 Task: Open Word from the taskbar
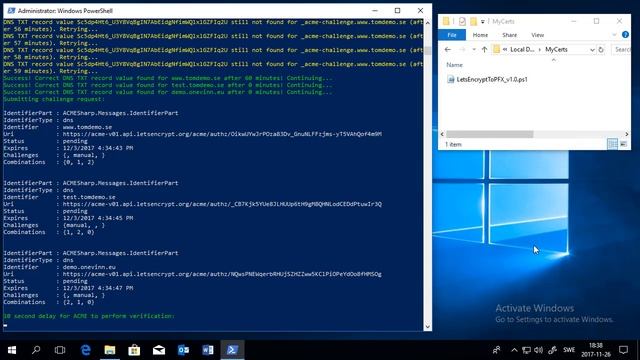(208, 350)
